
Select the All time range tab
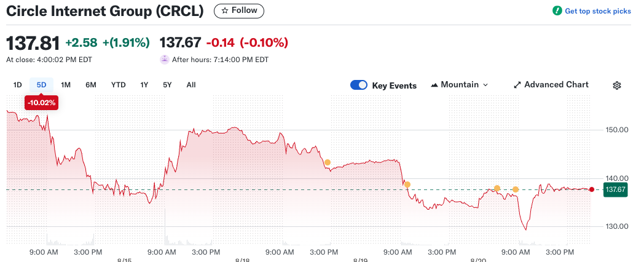pyautogui.click(x=191, y=85)
